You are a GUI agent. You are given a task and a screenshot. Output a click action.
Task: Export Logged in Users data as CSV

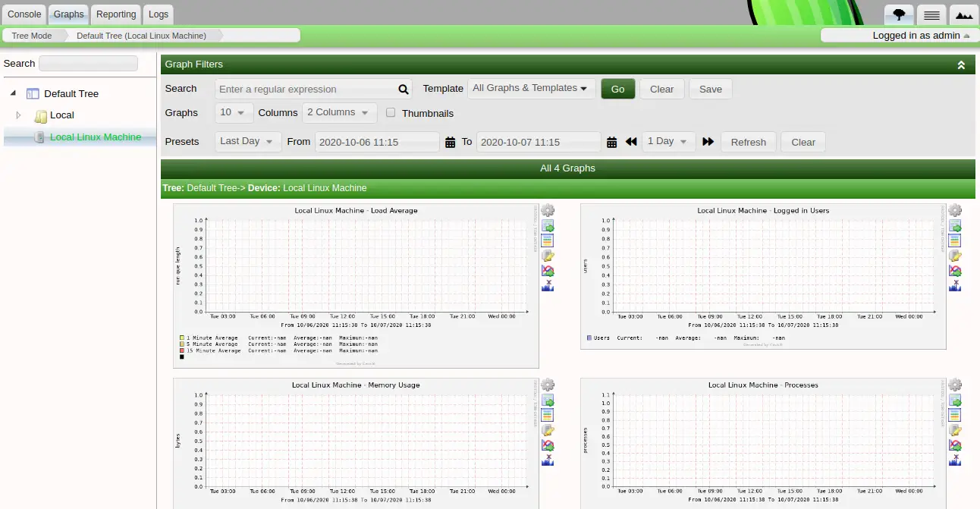(x=955, y=226)
